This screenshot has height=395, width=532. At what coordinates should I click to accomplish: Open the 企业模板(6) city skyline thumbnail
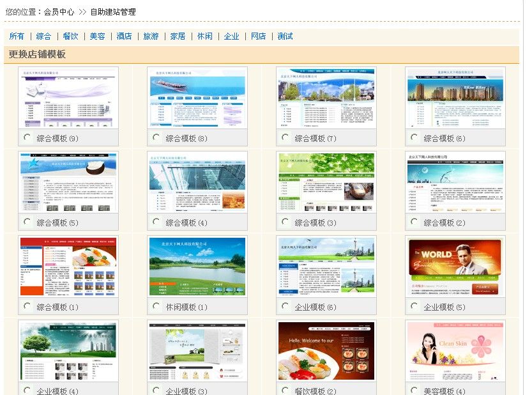326,267
